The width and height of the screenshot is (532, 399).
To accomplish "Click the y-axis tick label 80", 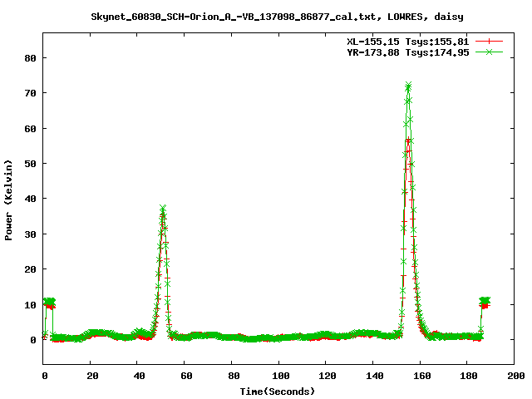I will pyautogui.click(x=30, y=58).
